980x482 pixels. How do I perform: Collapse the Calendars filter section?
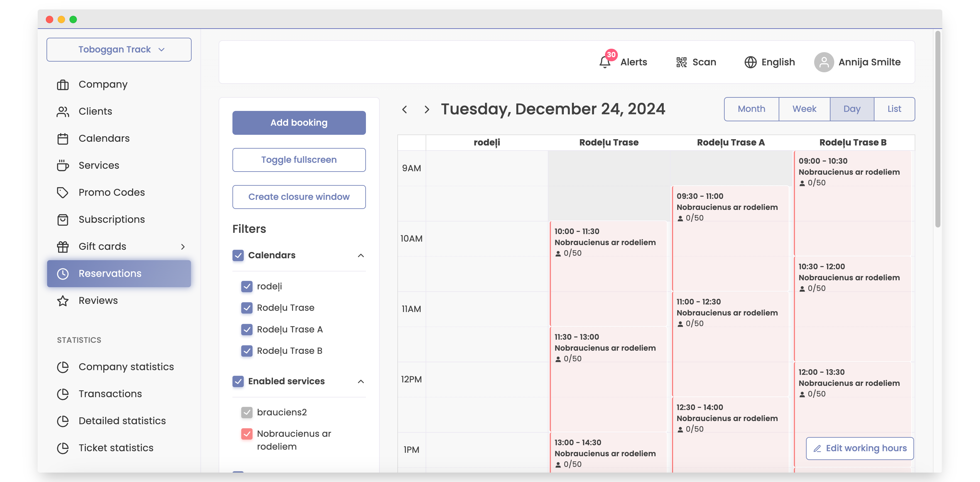(x=361, y=255)
